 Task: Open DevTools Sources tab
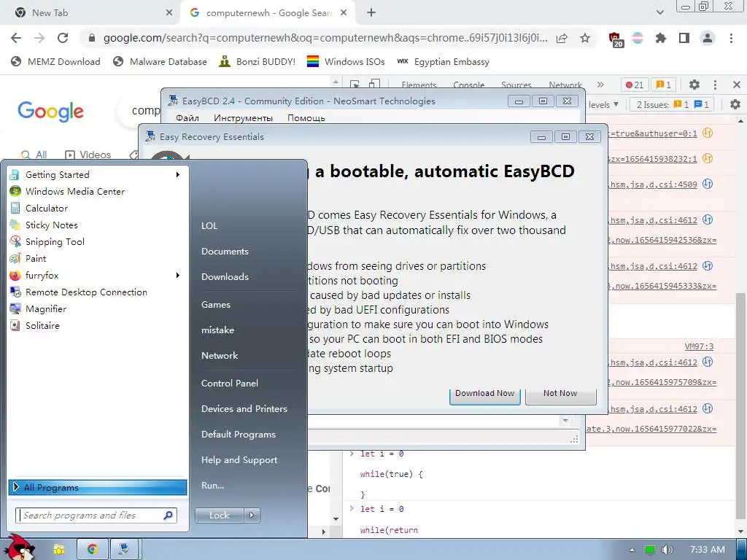point(516,85)
